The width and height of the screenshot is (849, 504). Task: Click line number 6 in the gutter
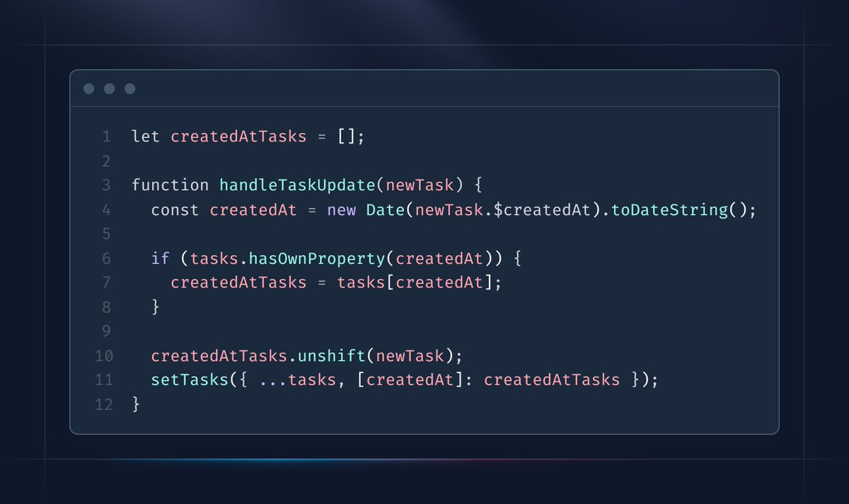[107, 259]
